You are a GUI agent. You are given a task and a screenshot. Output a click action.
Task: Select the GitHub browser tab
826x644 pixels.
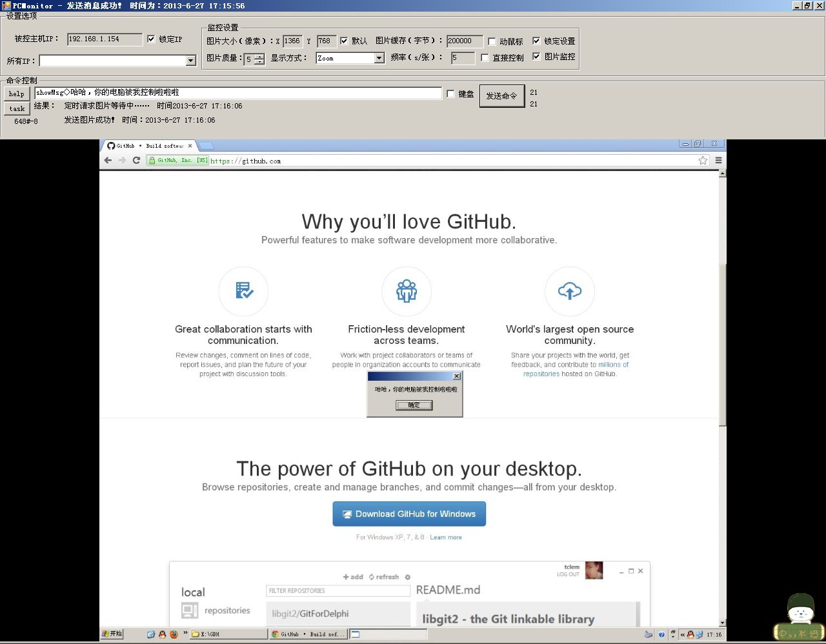click(x=150, y=146)
